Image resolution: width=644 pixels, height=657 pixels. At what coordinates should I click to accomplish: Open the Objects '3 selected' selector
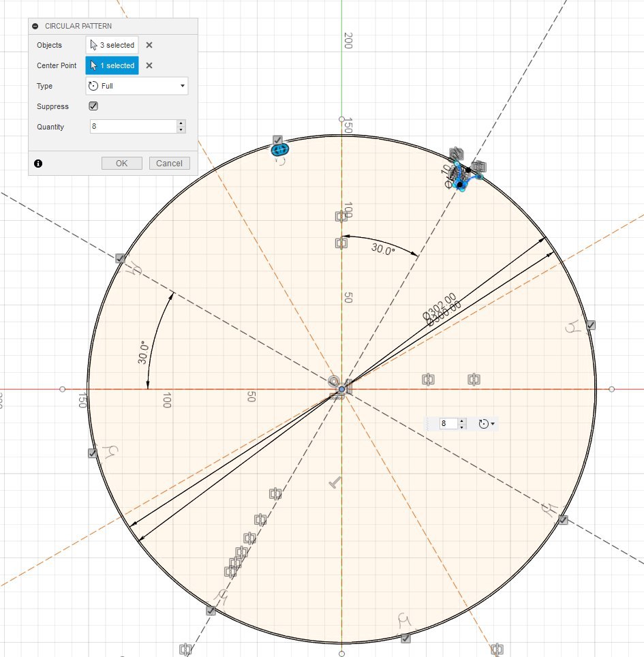tap(112, 45)
